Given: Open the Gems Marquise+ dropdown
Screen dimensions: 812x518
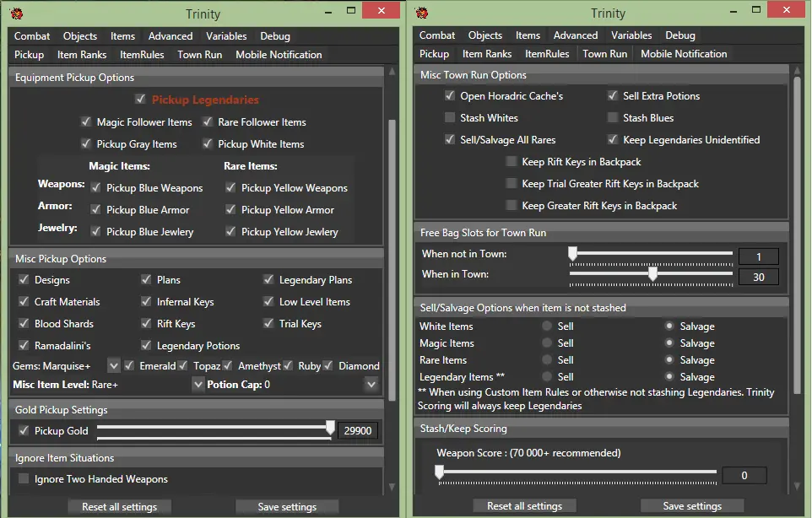Looking at the screenshot, I should click(x=114, y=366).
